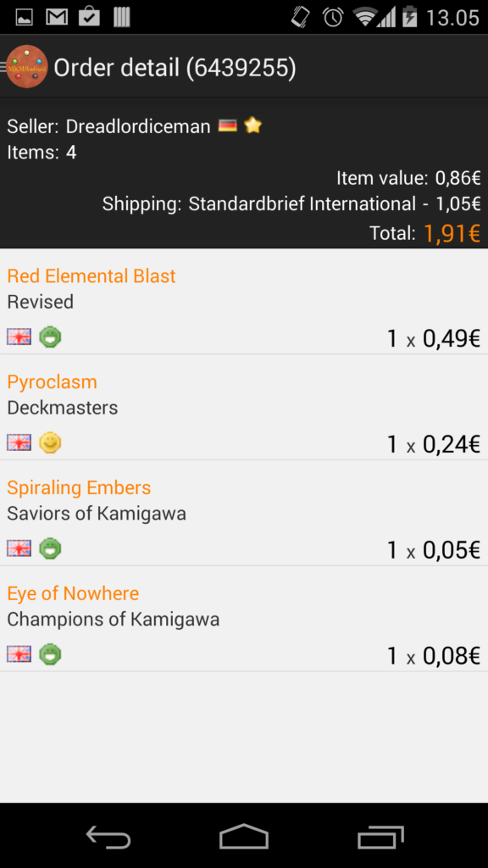This screenshot has height=868, width=488.
Task: Open the Spiraling Embers card link
Action: pos(79,487)
